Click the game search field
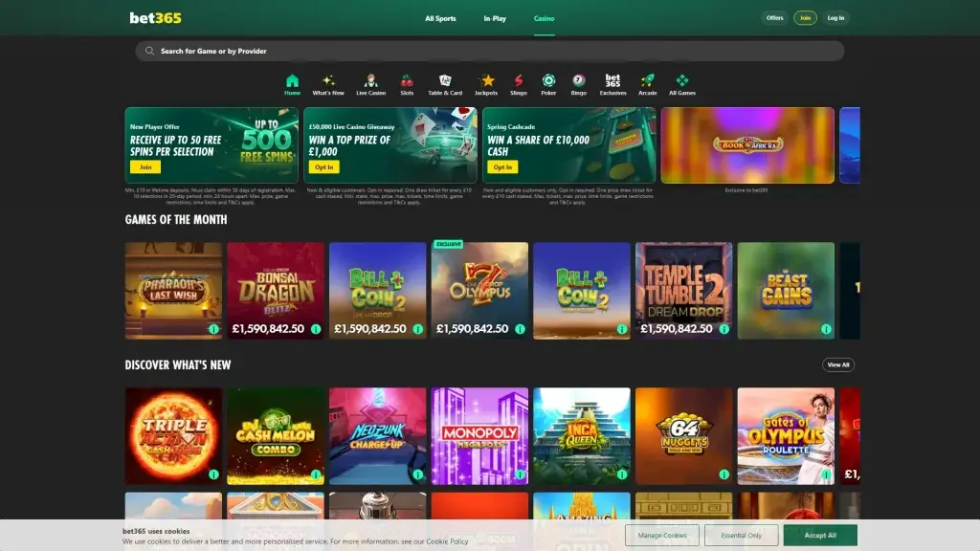Image resolution: width=980 pixels, height=551 pixels. click(x=490, y=50)
